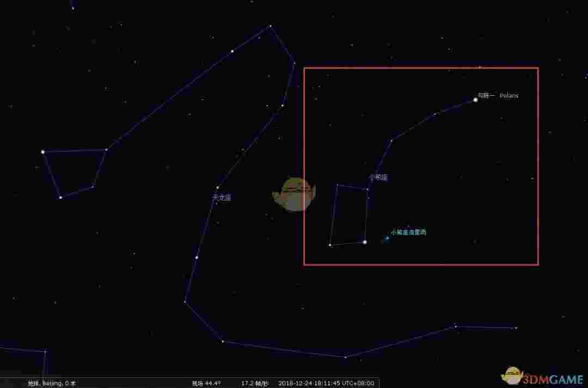Select the brightest star in Ursa Minor's bowl
Screen dimensions: 588x388
coord(365,241)
